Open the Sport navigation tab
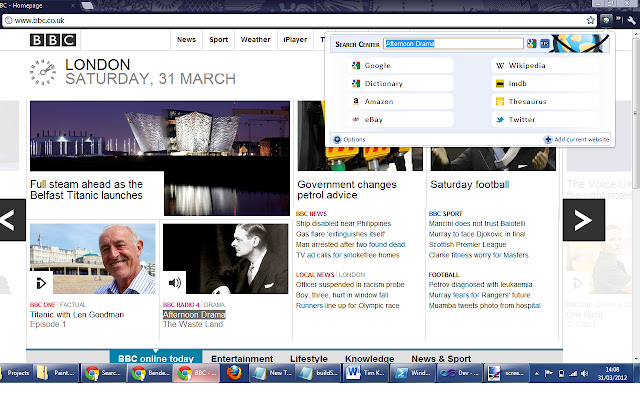Viewport: 640px width, 400px height. pos(218,40)
